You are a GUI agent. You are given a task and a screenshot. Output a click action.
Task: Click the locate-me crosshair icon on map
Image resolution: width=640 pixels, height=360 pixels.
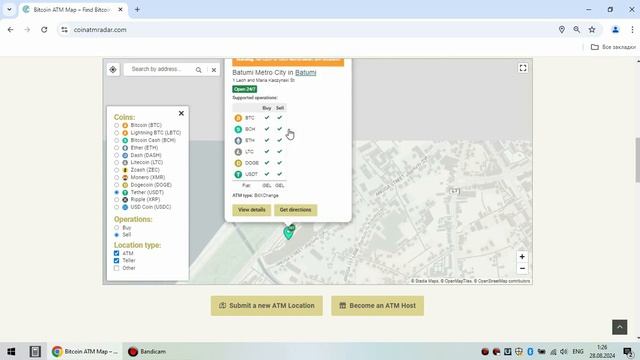tap(113, 70)
